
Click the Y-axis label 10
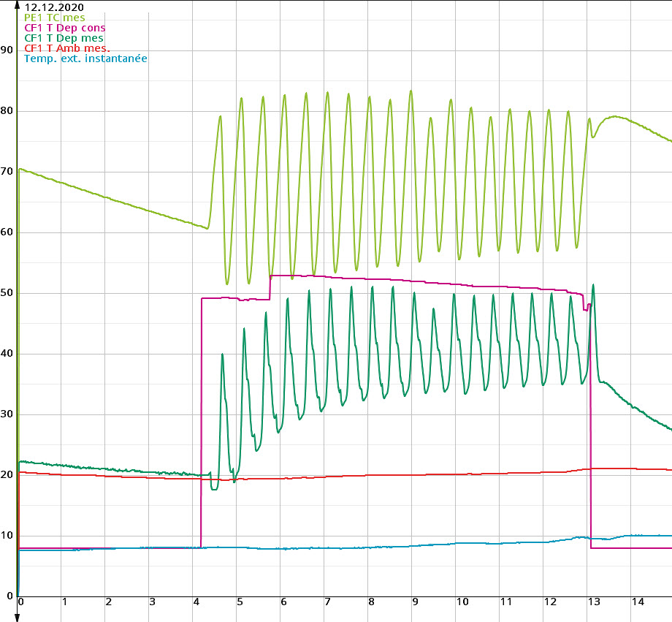coord(7,536)
